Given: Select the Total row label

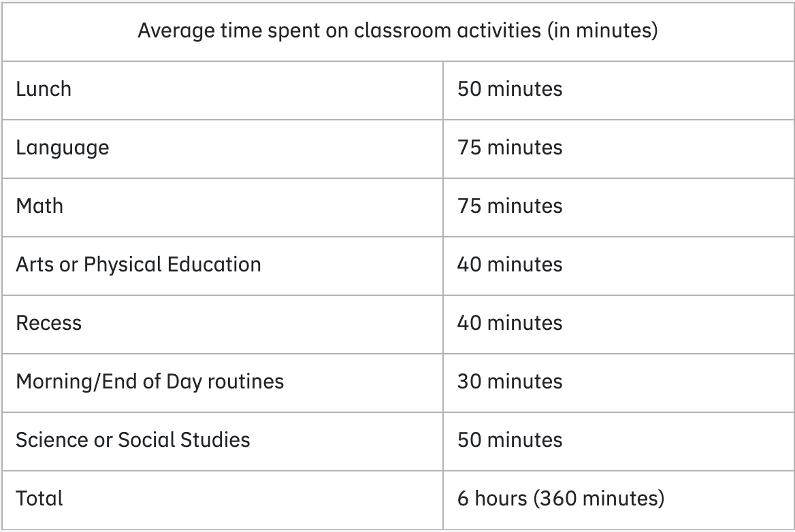Looking at the screenshot, I should click(x=39, y=499).
